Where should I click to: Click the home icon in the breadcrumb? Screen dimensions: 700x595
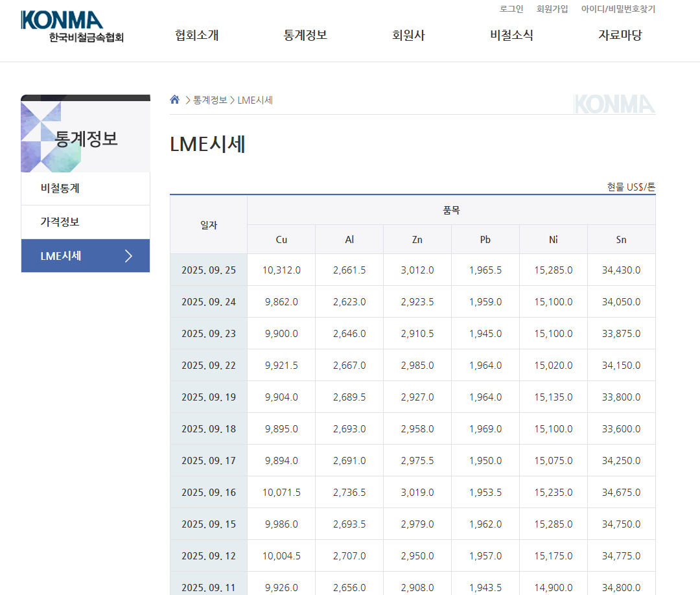point(174,99)
